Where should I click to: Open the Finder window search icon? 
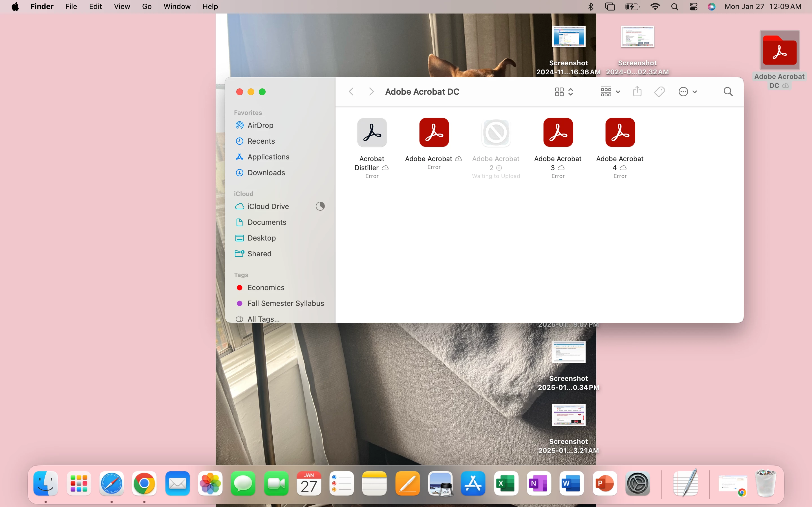(728, 92)
